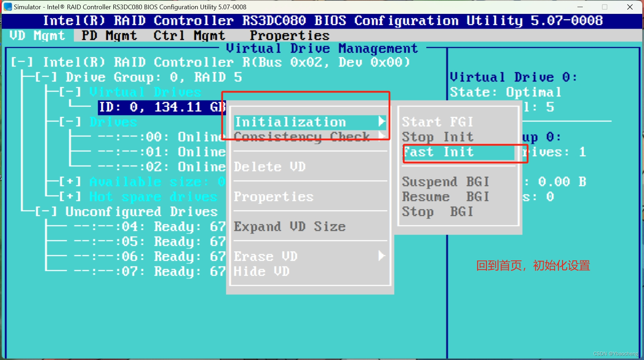The width and height of the screenshot is (644, 360).
Task: Open the VD Mgmt tab
Action: (37, 36)
